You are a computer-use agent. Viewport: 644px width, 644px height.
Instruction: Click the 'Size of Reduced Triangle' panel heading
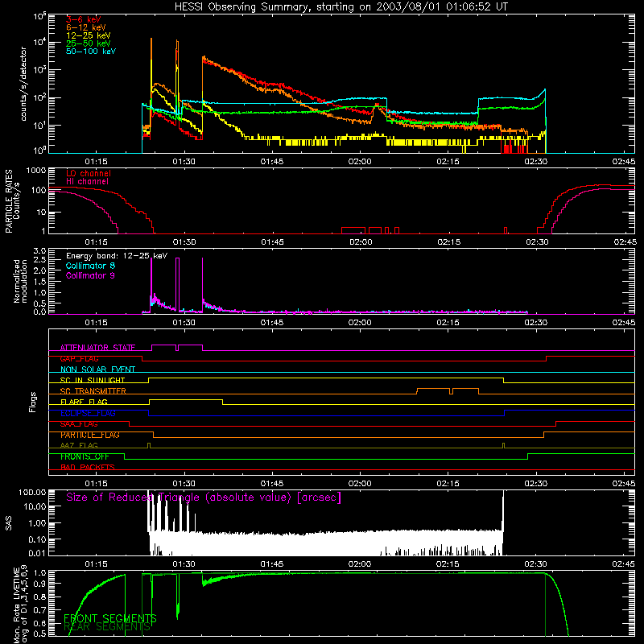click(204, 497)
